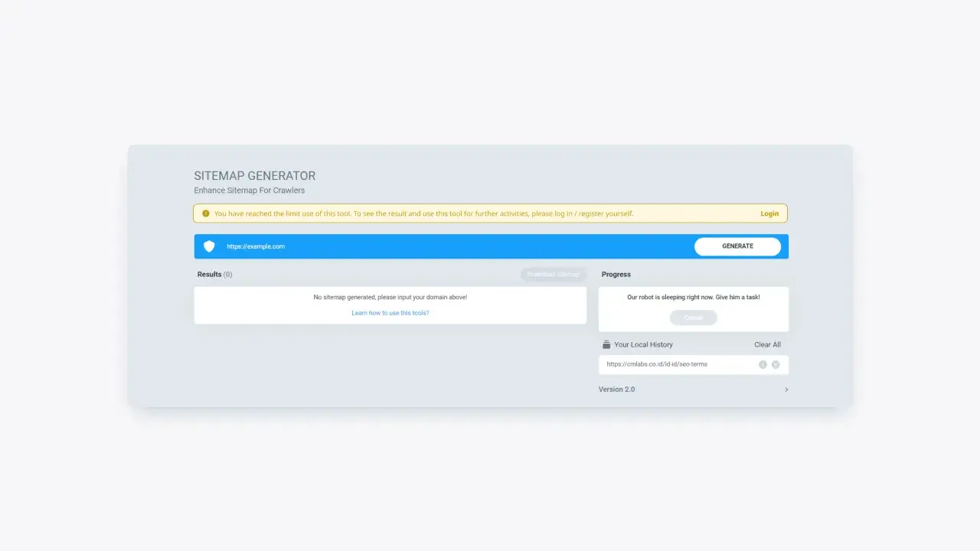
Task: Open the Learn how to use this tools link
Action: [x=390, y=313]
